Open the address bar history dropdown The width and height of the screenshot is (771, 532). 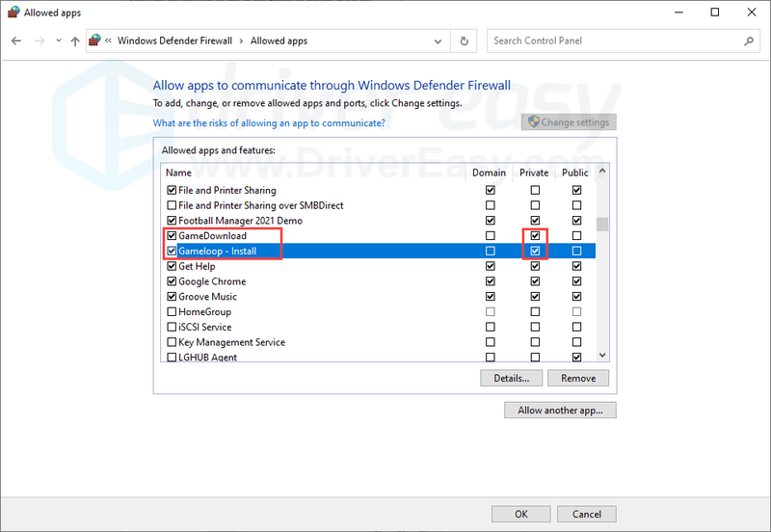[x=438, y=41]
